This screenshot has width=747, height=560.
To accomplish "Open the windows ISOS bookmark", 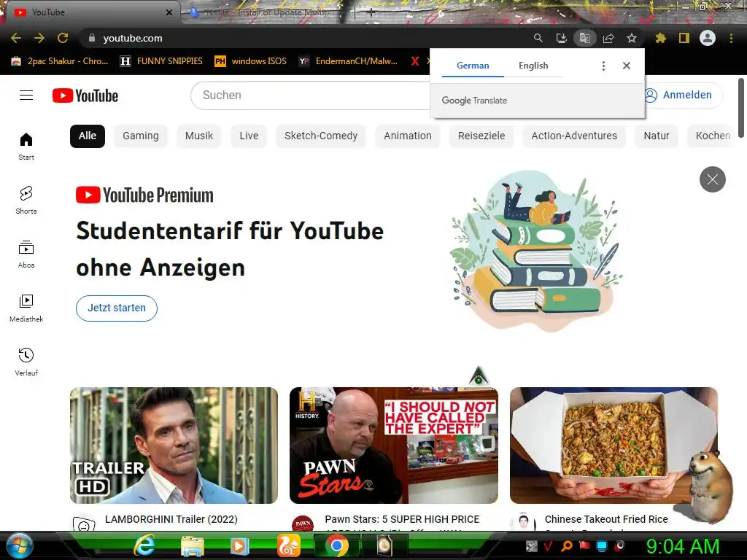I will click(x=251, y=61).
